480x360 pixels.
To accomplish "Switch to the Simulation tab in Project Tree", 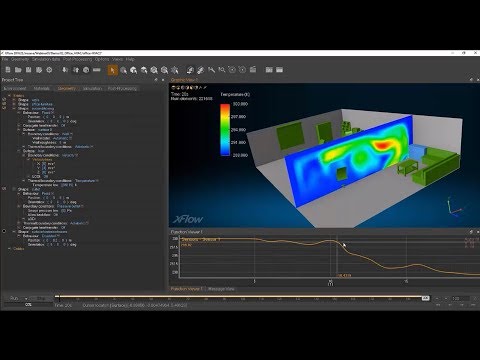I will (x=92, y=88).
